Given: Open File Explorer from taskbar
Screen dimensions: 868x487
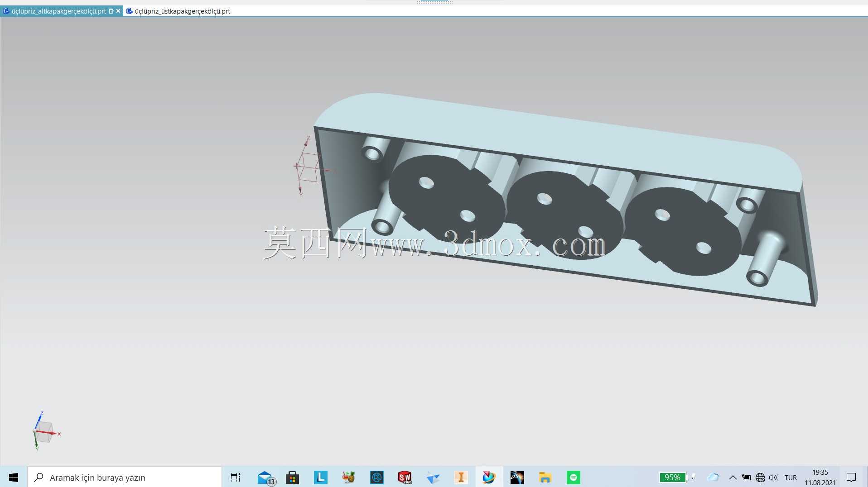Looking at the screenshot, I should pos(545,477).
